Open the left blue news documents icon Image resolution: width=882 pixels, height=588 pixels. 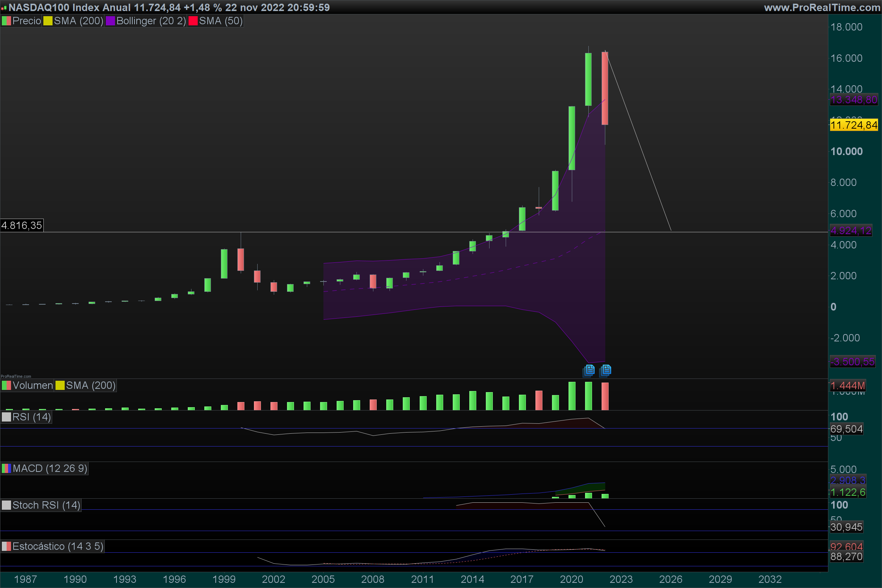(x=589, y=370)
